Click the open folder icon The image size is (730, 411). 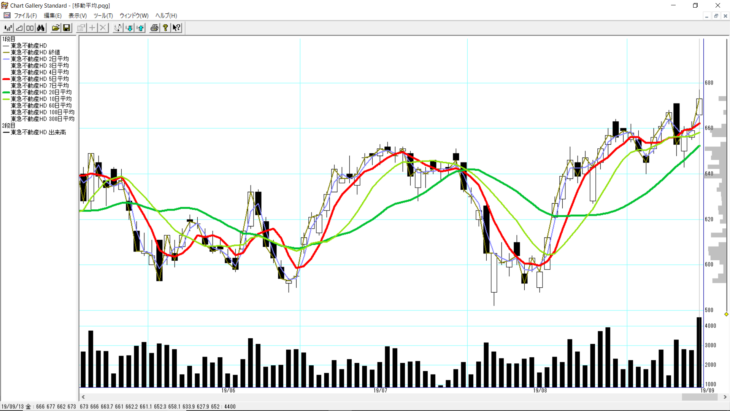tap(54, 27)
